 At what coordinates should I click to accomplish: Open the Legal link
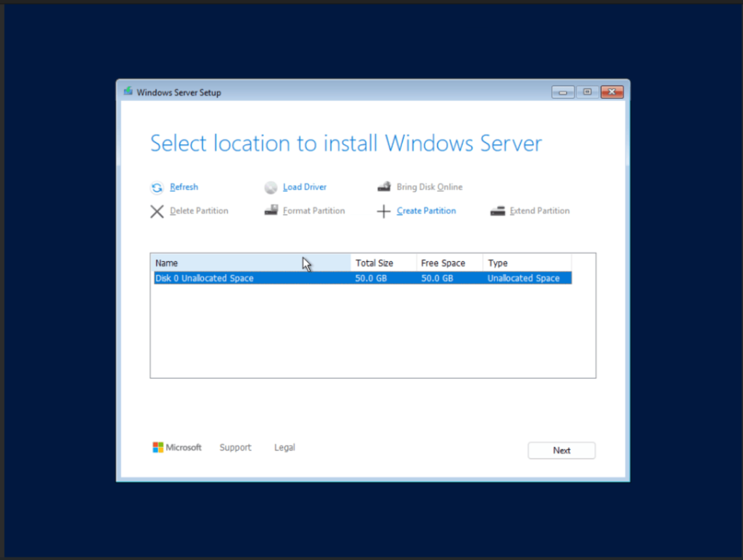(284, 448)
